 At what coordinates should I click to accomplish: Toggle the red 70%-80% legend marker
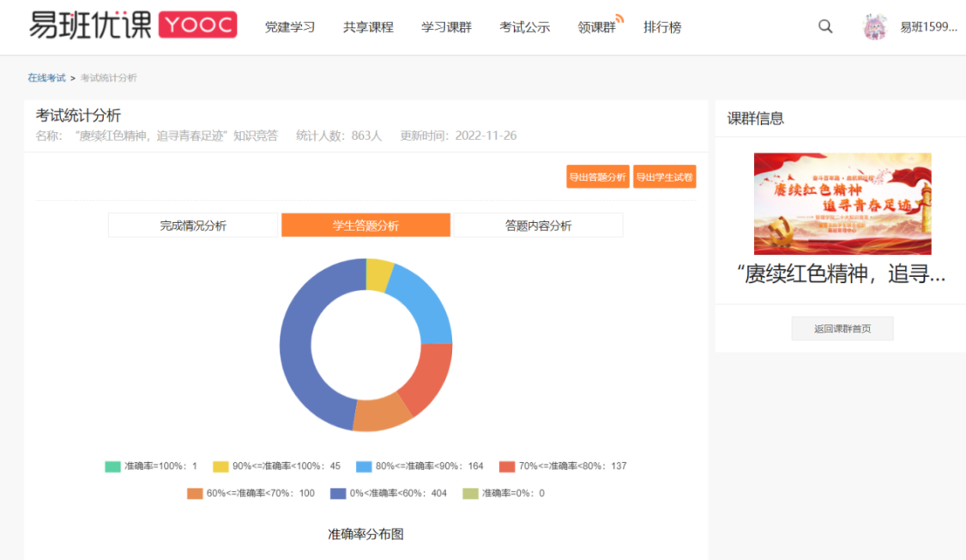tap(507, 467)
